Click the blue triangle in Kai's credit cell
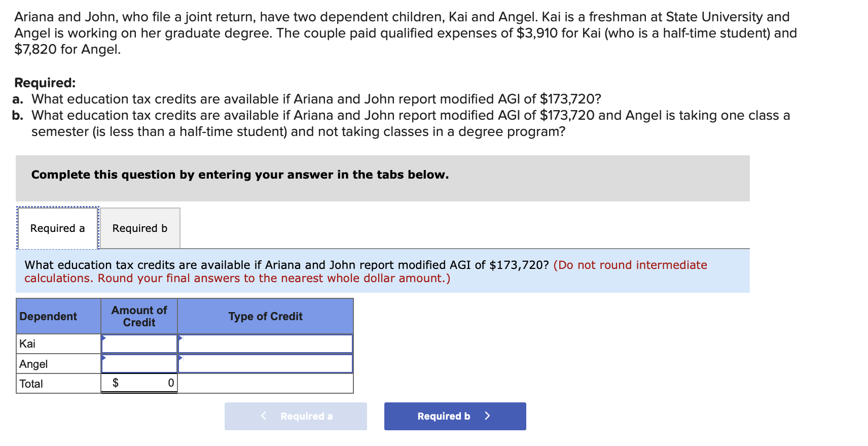Viewport: 868px width, 446px height. pyautogui.click(x=180, y=338)
